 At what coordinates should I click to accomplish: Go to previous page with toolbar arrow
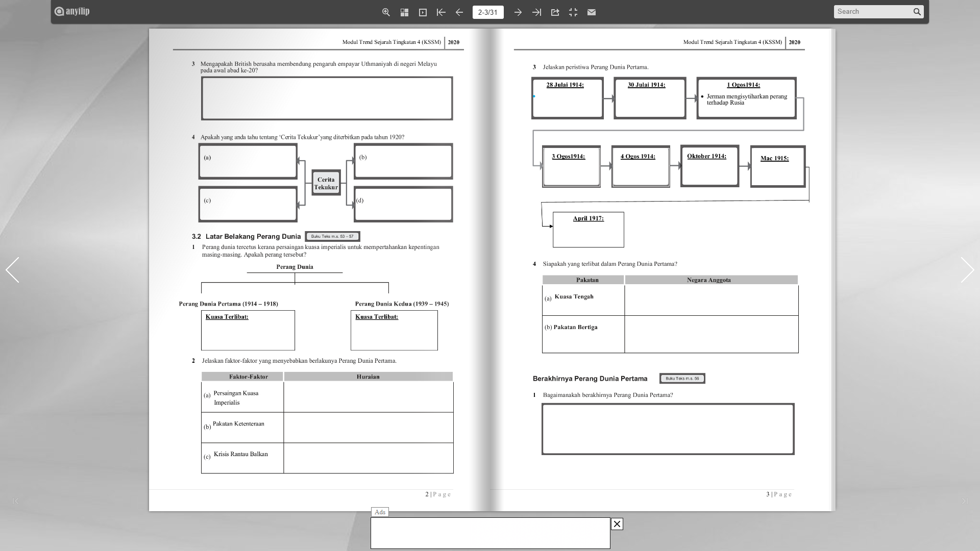click(459, 12)
